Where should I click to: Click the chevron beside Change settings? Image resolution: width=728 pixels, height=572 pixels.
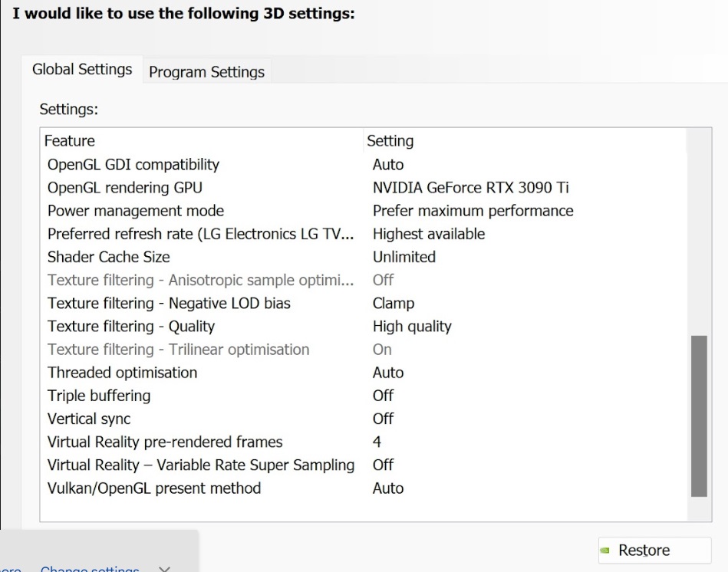164,569
